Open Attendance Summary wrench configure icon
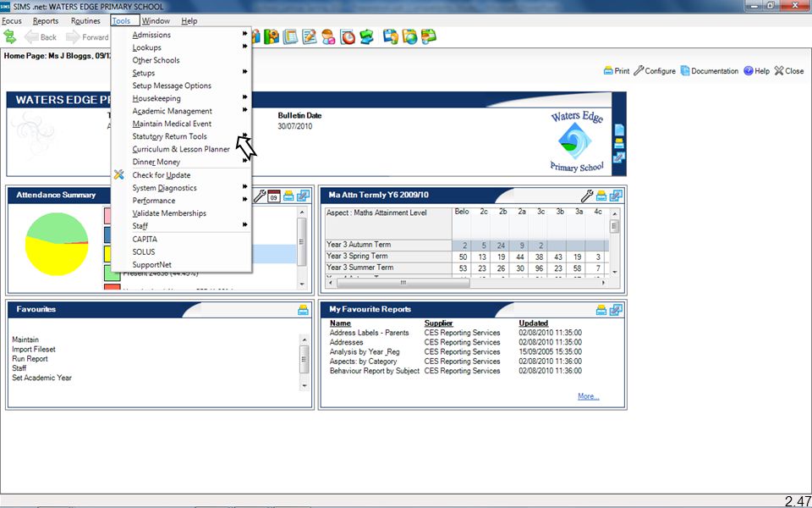The width and height of the screenshot is (812, 508). [x=259, y=196]
